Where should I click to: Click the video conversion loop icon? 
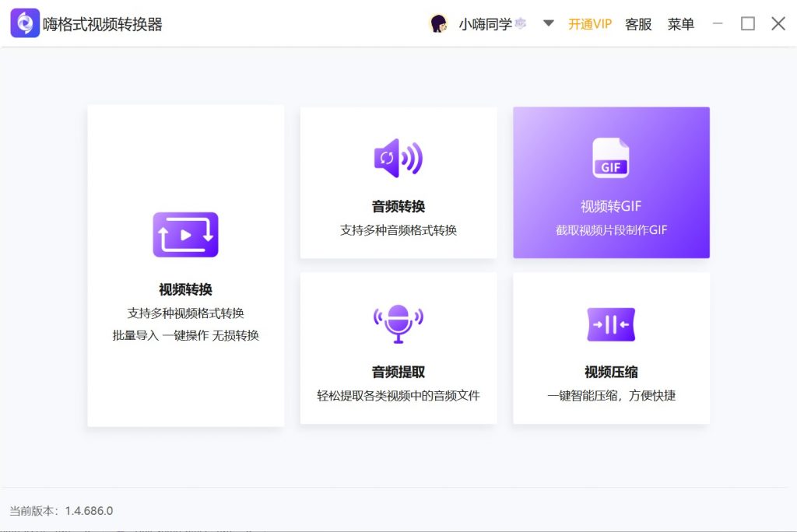coord(185,235)
